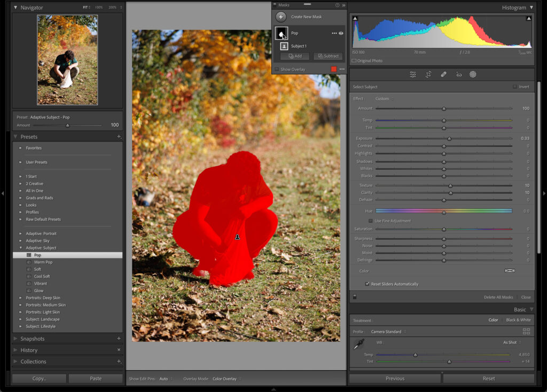
Task: Pick the White Balance eyedropper tool
Action: [x=358, y=346]
